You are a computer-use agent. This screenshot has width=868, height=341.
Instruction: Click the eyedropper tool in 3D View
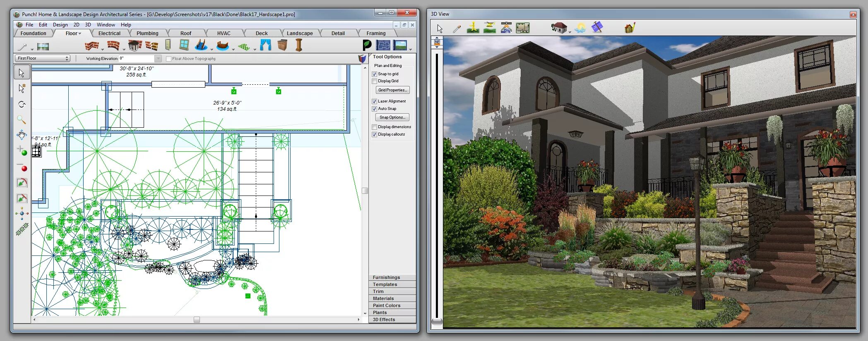[457, 29]
